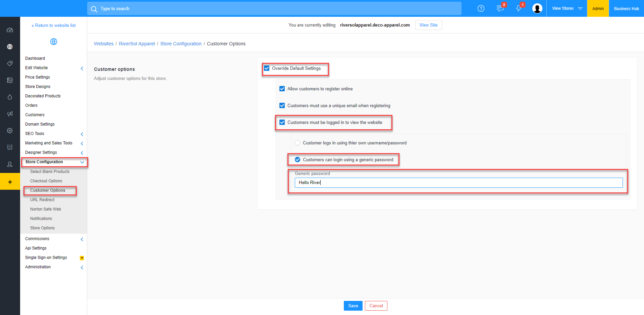Click the blue globe icon above Dashboard
644x315 pixels.
coord(54,42)
